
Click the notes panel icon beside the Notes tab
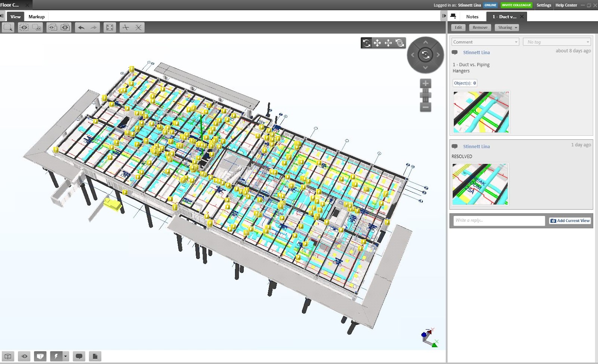click(x=453, y=16)
